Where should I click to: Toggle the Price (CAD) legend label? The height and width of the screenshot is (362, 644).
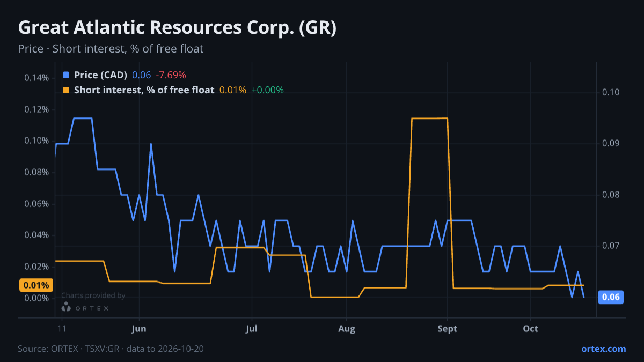tap(100, 75)
